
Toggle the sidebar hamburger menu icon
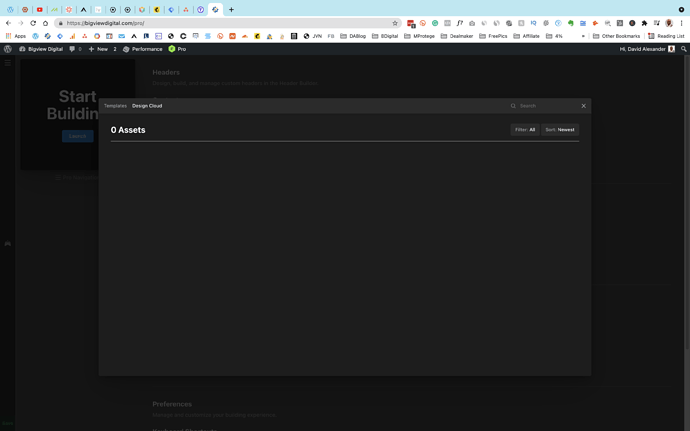tap(7, 63)
